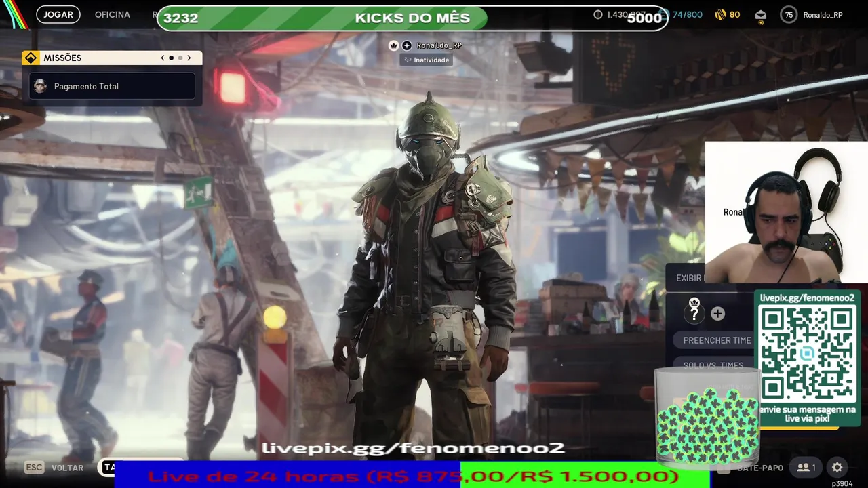Go to previous mission page arrow
868x488 pixels.
(x=163, y=58)
